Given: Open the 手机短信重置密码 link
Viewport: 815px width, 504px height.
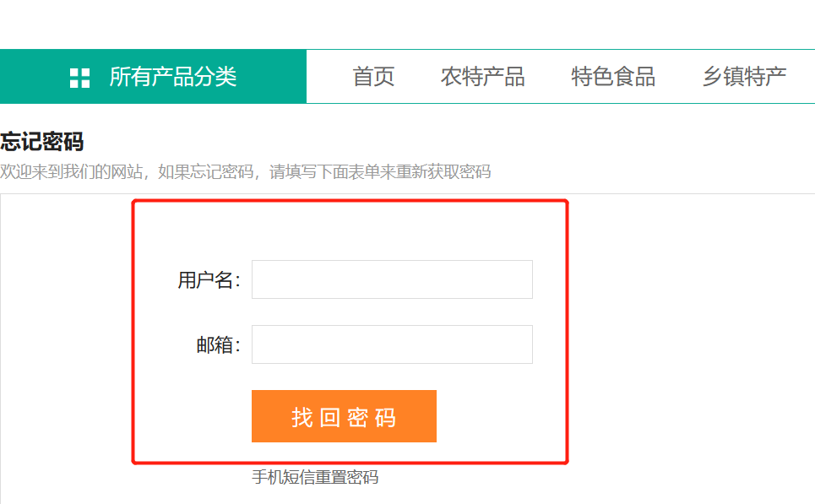Looking at the screenshot, I should tap(315, 477).
